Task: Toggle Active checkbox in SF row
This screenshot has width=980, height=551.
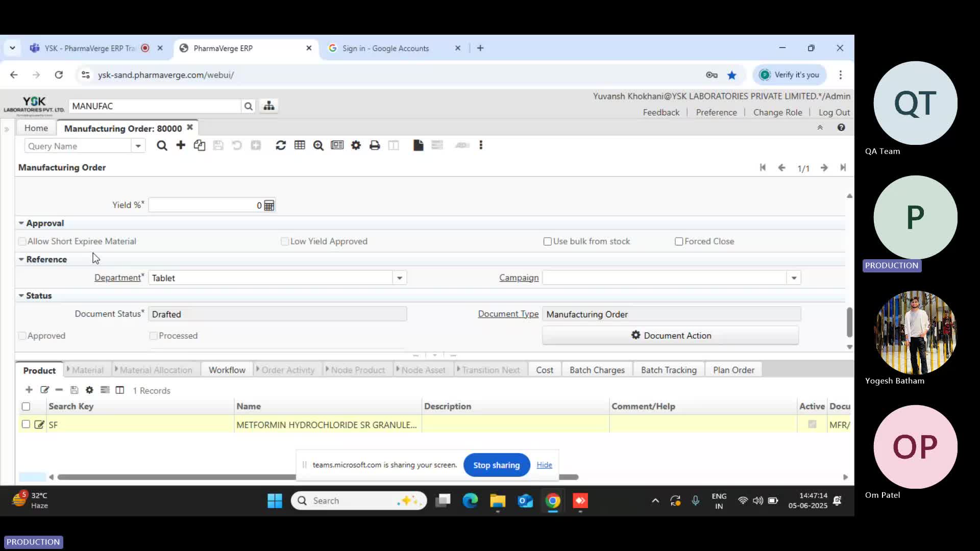Action: click(812, 424)
